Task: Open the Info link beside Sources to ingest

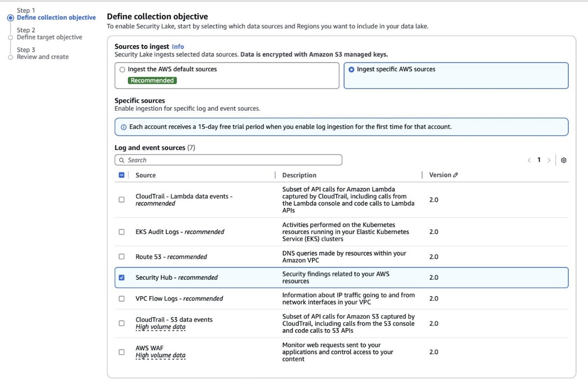Action: pos(178,46)
